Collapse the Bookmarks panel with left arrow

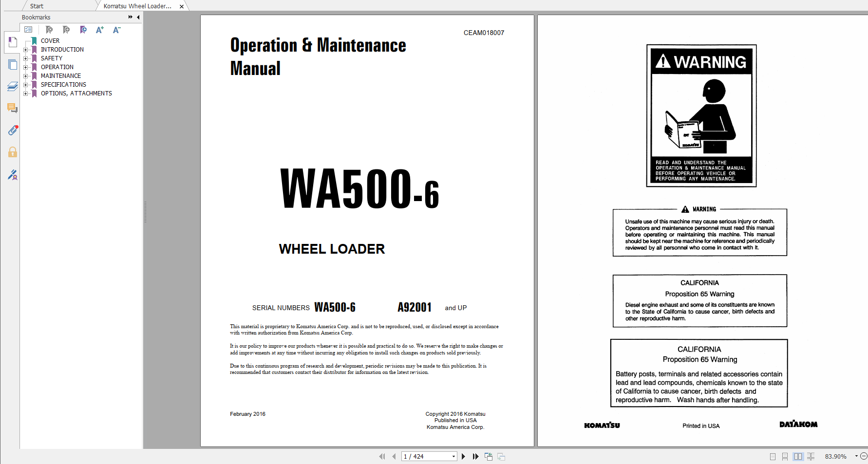(x=138, y=17)
